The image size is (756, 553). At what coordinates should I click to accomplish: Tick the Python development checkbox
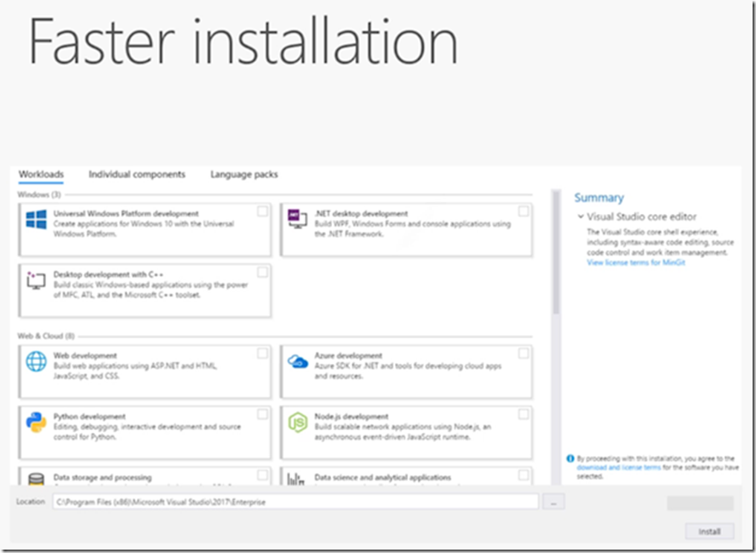[x=262, y=414]
